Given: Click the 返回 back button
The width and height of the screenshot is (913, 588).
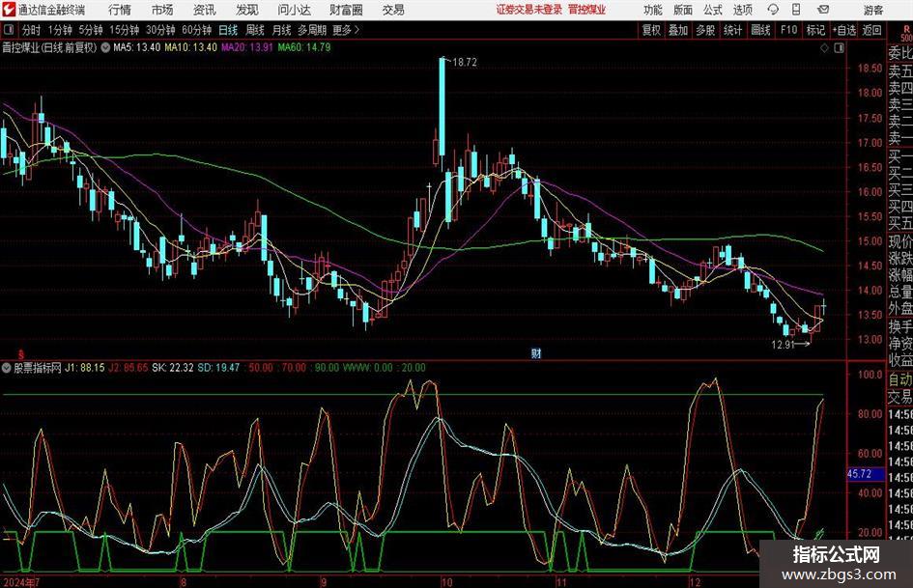Looking at the screenshot, I should click(x=871, y=30).
